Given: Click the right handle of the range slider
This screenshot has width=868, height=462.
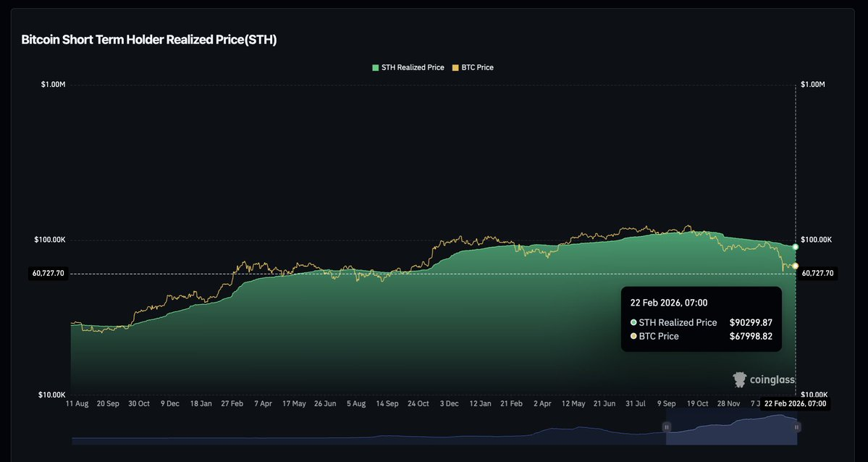Looking at the screenshot, I should coord(796,427).
